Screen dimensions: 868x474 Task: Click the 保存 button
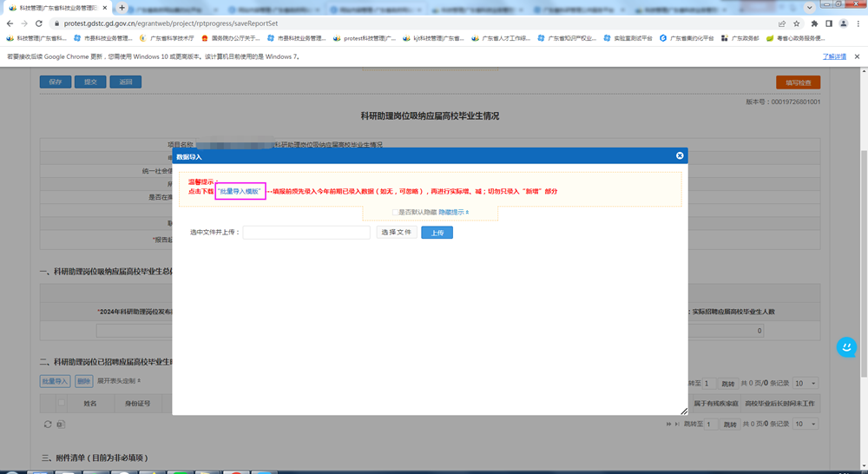tap(56, 82)
